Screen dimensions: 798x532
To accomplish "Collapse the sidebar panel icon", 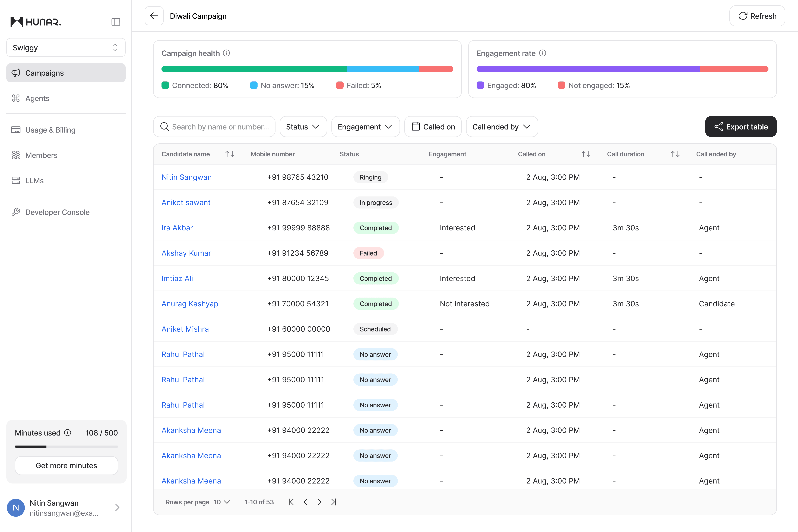I will pyautogui.click(x=116, y=22).
